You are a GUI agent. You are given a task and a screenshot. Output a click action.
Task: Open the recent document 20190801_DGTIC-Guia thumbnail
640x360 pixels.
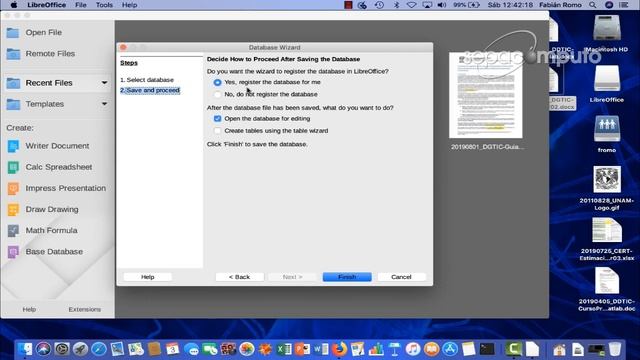coord(486,95)
